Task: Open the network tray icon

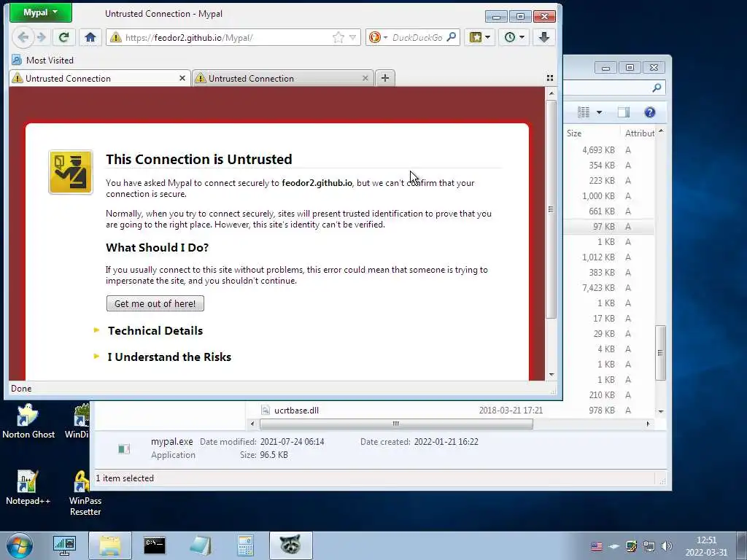Action: 649,546
